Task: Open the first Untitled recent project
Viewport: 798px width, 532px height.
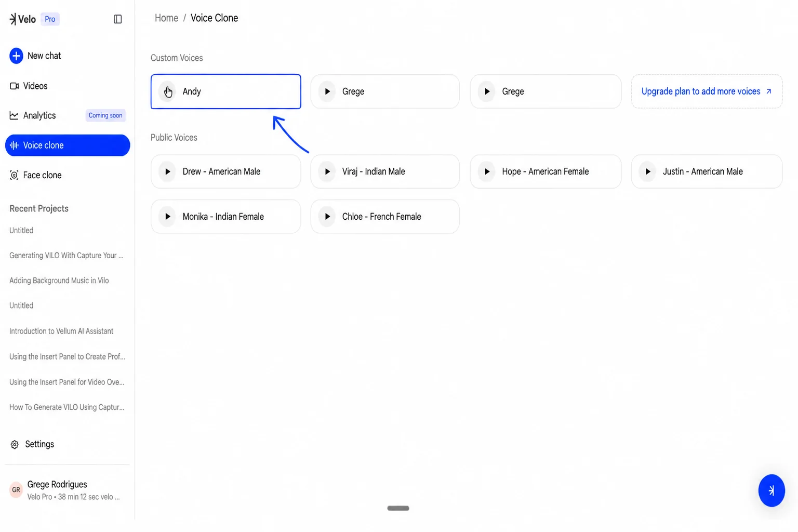Action: tap(21, 231)
